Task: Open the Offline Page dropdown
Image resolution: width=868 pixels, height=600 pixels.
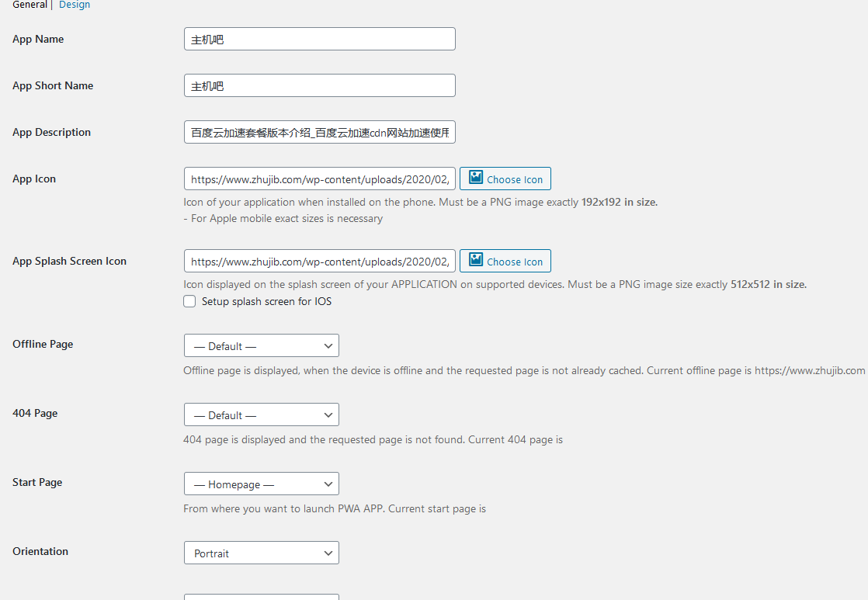Action: 262,345
